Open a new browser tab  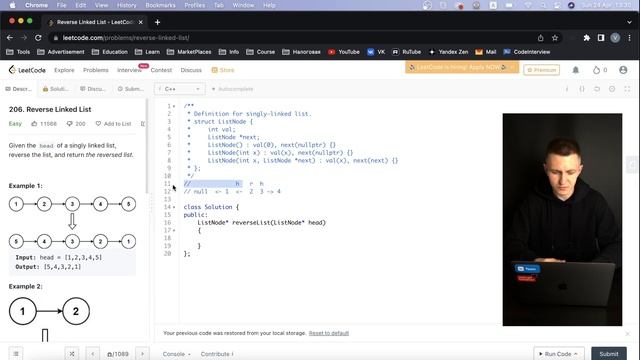[x=158, y=22]
